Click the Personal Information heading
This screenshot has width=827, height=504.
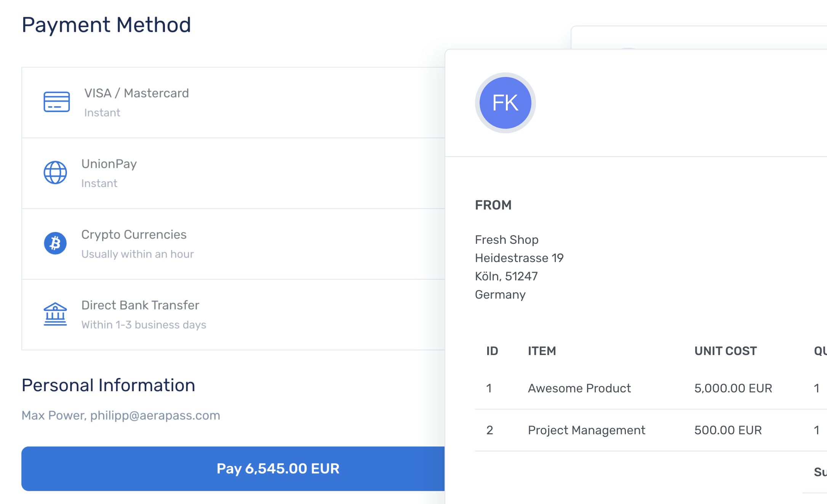tap(108, 385)
